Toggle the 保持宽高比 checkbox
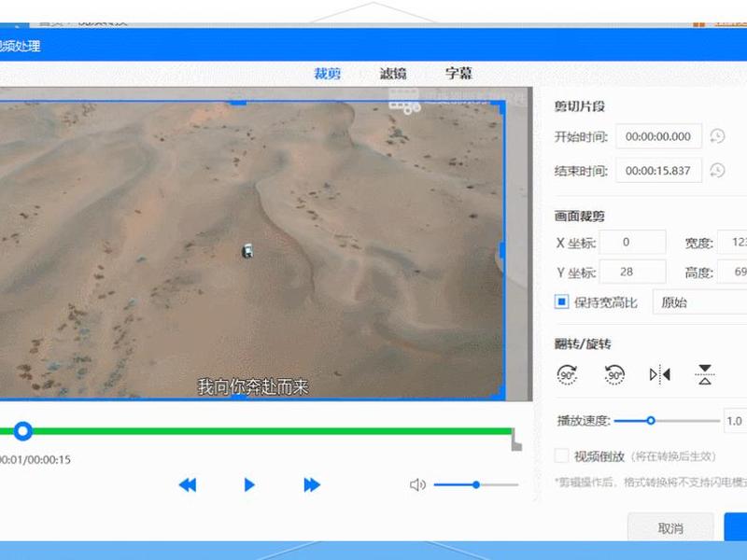This screenshot has height=560, width=747. (x=562, y=301)
